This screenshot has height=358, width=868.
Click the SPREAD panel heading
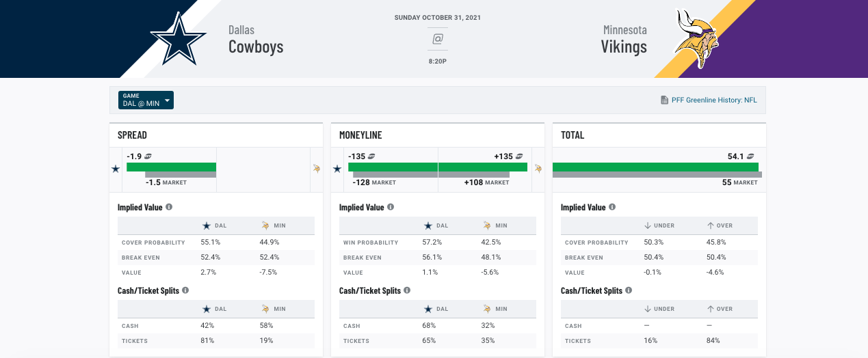132,135
